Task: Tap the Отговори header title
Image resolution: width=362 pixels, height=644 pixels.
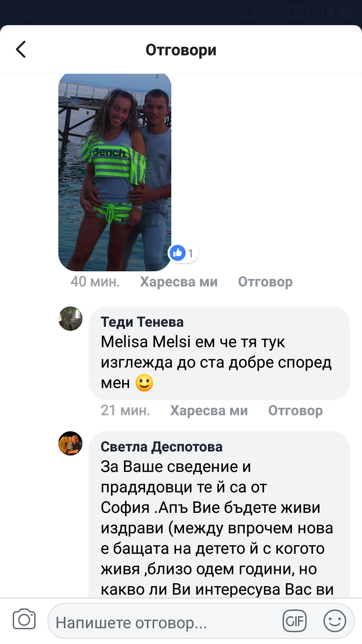Action: [x=181, y=50]
